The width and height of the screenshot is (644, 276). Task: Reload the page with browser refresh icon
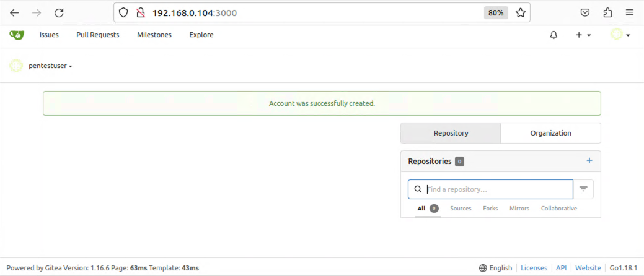59,12
